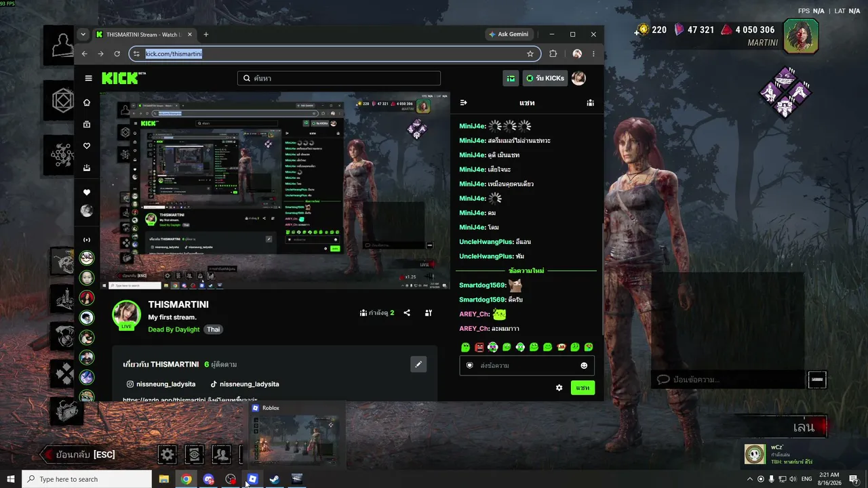This screenshot has width=868, height=488.
Task: Open the Instagram nissneung_ladysita link
Action: (x=161, y=384)
